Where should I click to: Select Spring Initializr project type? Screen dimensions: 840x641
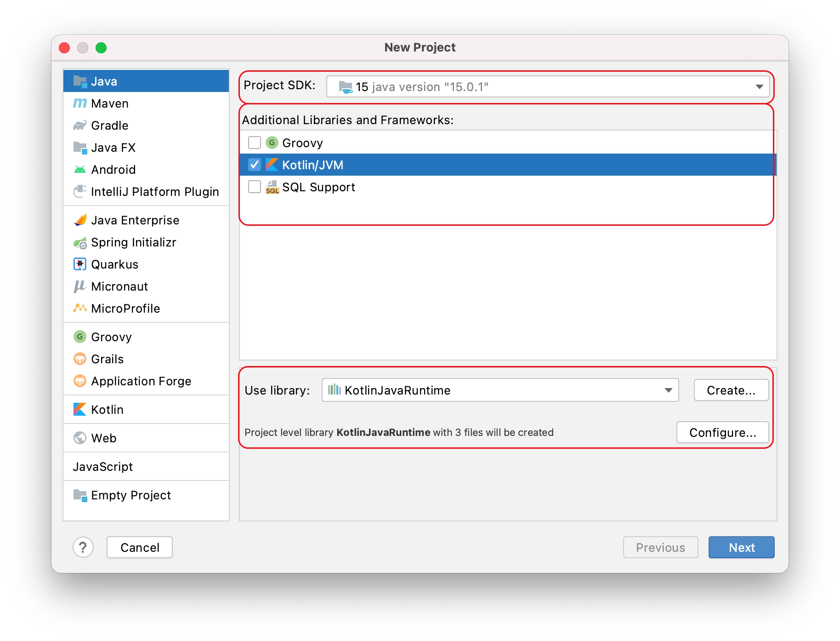pyautogui.click(x=146, y=242)
